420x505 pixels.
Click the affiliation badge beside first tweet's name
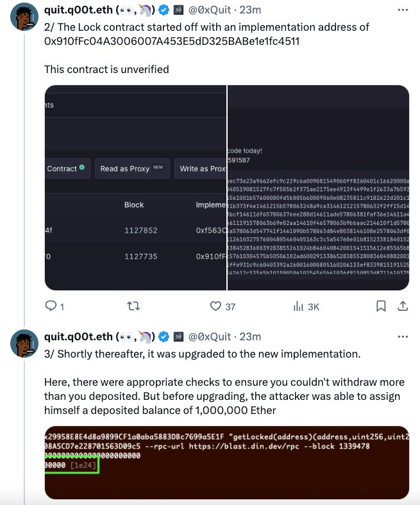tap(178, 10)
